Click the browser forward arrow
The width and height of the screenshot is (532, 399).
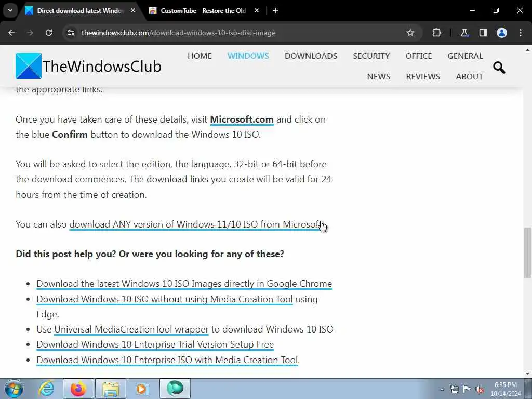pos(30,33)
